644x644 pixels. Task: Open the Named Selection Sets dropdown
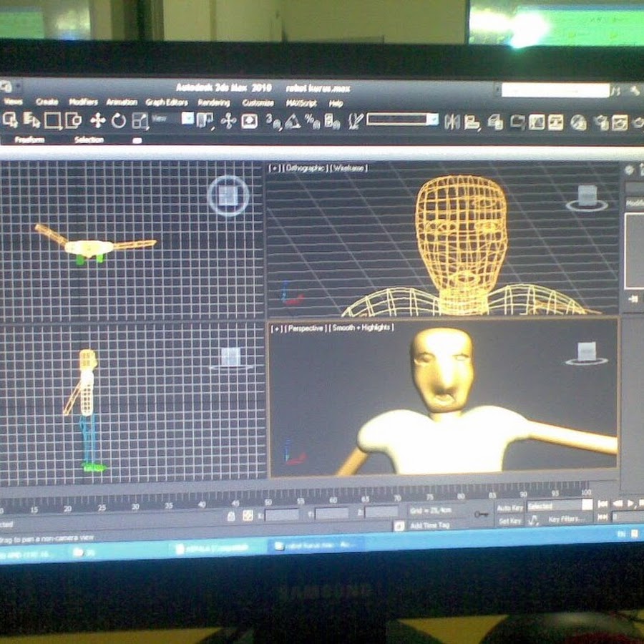(x=402, y=119)
